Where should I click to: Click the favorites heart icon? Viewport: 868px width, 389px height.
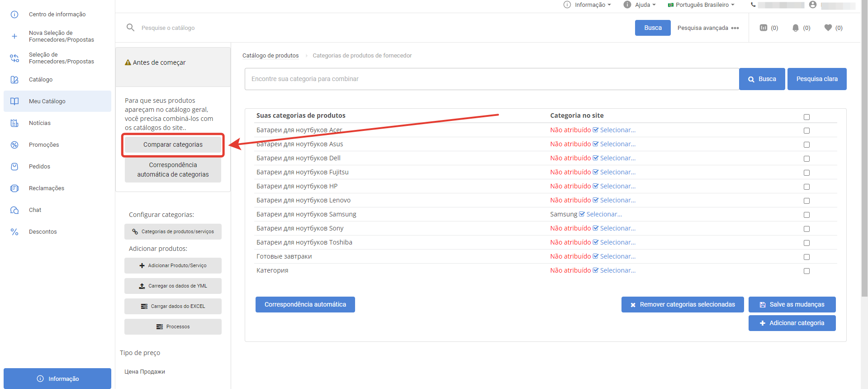pyautogui.click(x=828, y=28)
